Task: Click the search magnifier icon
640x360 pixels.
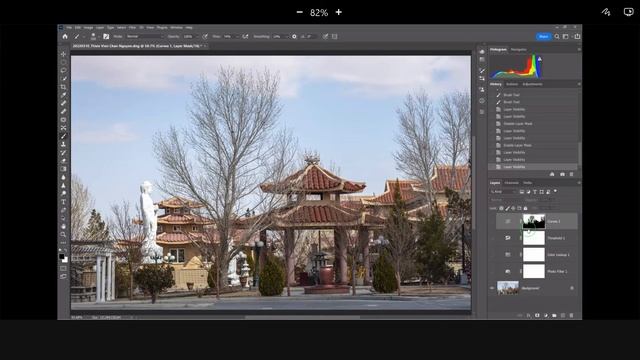Action: click(x=557, y=36)
